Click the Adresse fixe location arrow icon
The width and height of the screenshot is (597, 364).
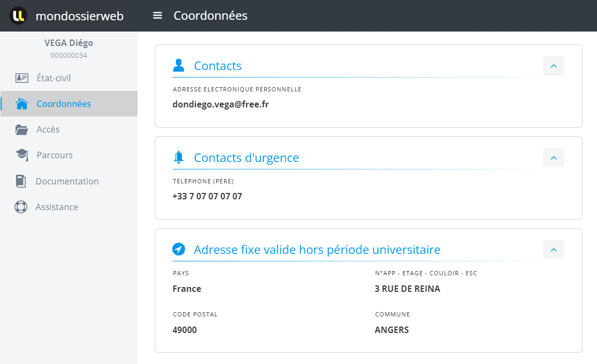(x=179, y=250)
